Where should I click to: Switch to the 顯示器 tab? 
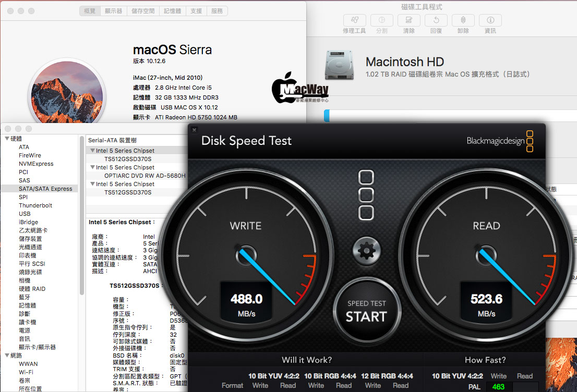coord(113,11)
